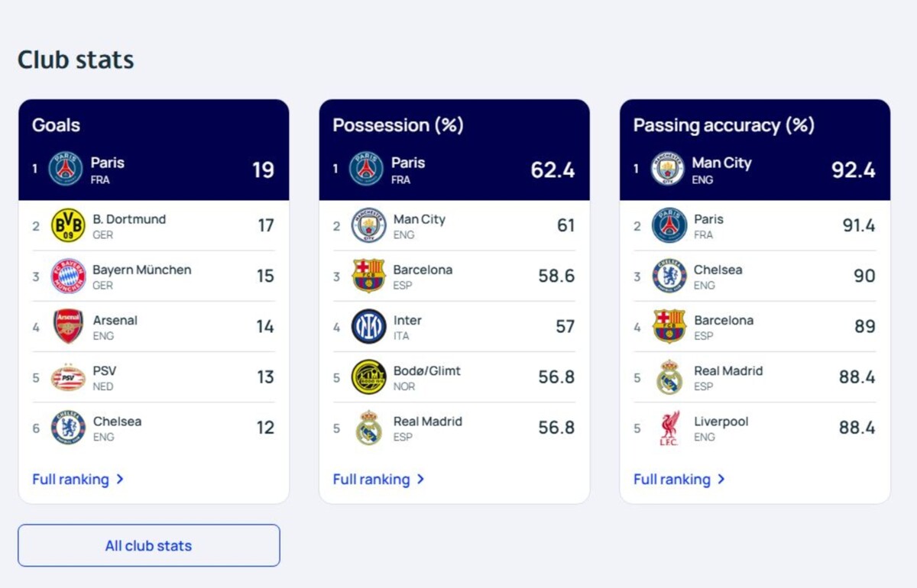Click the Chelsea crest in Goals card

[68, 428]
